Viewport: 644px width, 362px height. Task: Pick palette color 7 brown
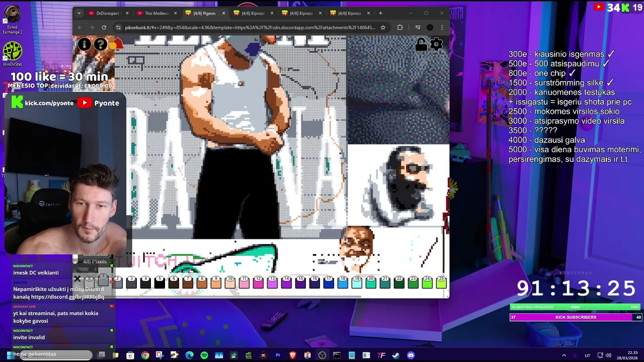tap(188, 282)
